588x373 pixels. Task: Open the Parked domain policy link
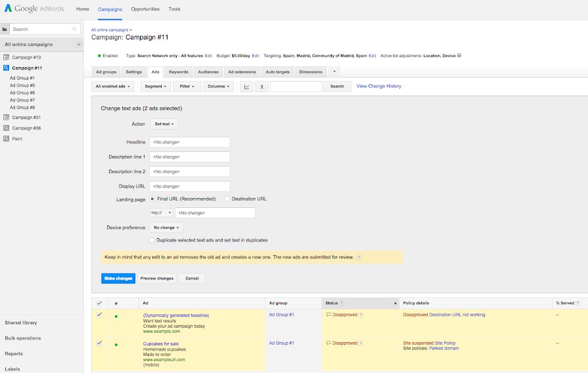(444, 348)
